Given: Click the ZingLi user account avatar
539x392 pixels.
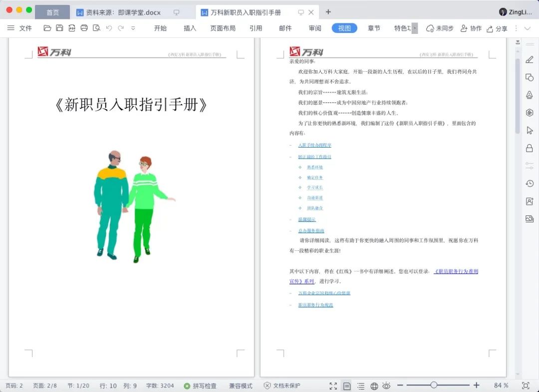Looking at the screenshot, I should (503, 12).
